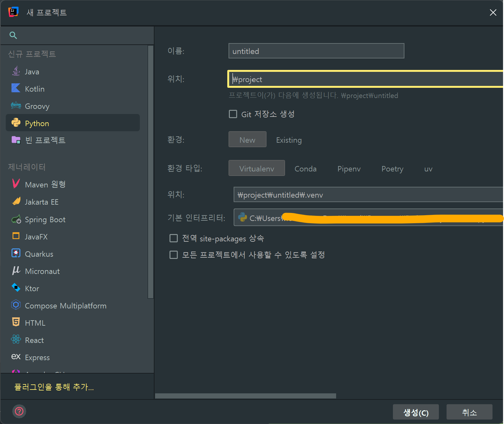
Task: Click the project 위치 field with \project
Action: click(366, 79)
